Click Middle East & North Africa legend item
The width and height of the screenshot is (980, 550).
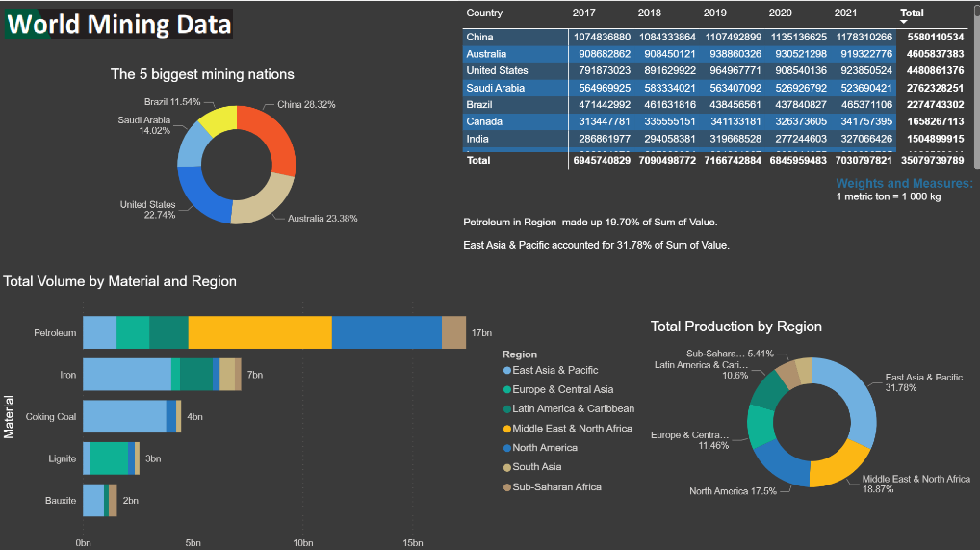coord(572,429)
